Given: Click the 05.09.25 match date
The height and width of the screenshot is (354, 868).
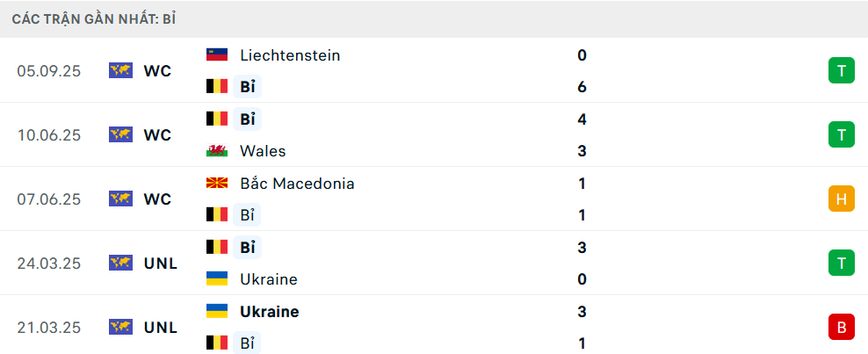Looking at the screenshot, I should 48,70.
